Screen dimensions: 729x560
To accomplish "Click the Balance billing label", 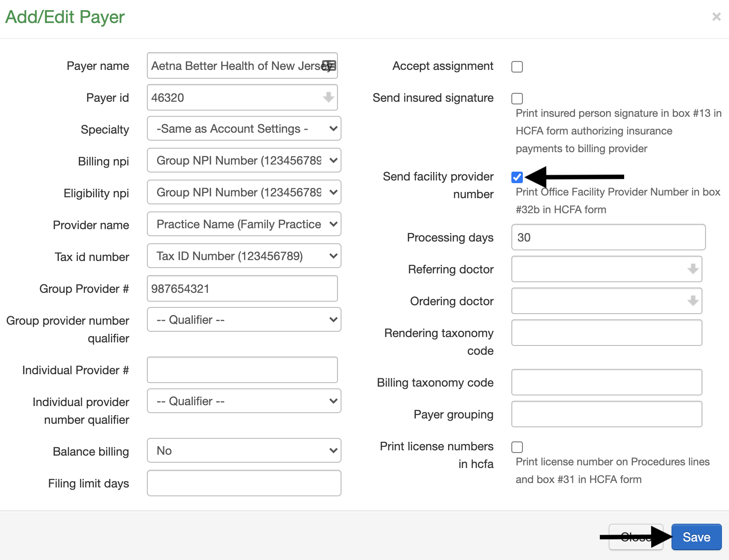I will [x=91, y=452].
